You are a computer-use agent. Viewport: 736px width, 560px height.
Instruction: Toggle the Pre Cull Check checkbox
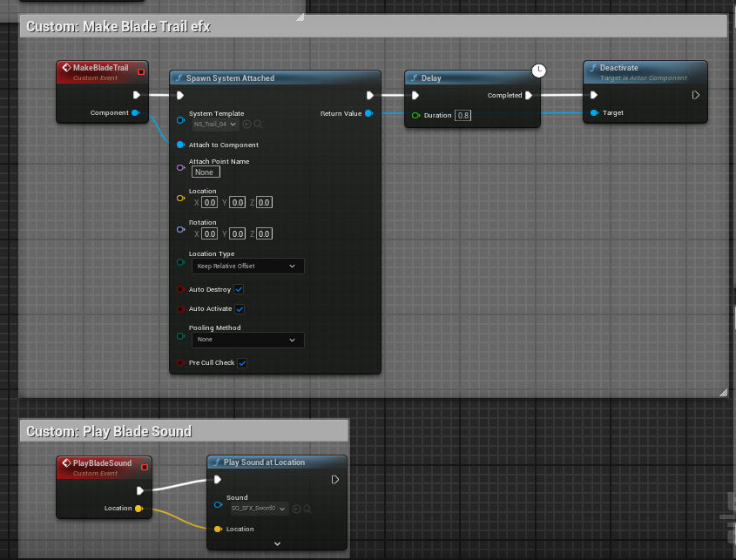point(242,363)
